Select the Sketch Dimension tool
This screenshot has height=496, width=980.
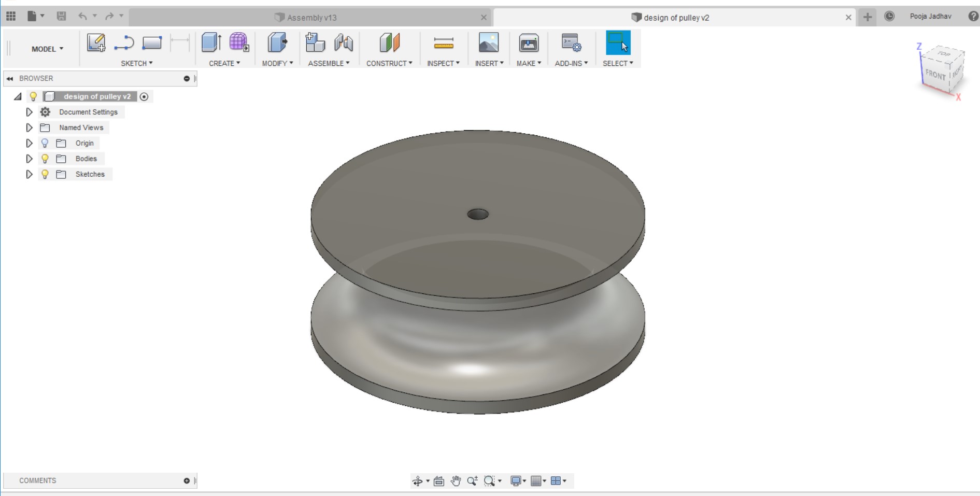pos(180,42)
